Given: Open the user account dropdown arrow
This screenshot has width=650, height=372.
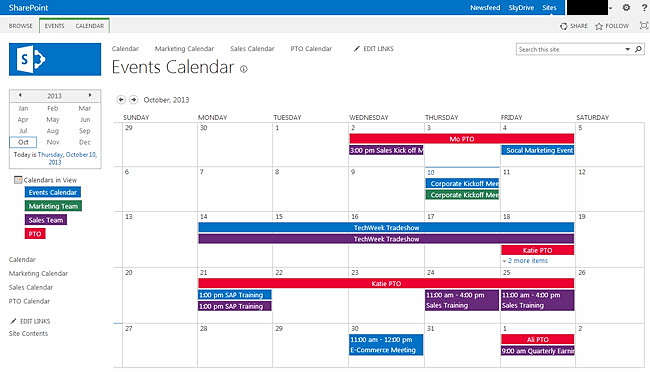Looking at the screenshot, I should tap(611, 8).
